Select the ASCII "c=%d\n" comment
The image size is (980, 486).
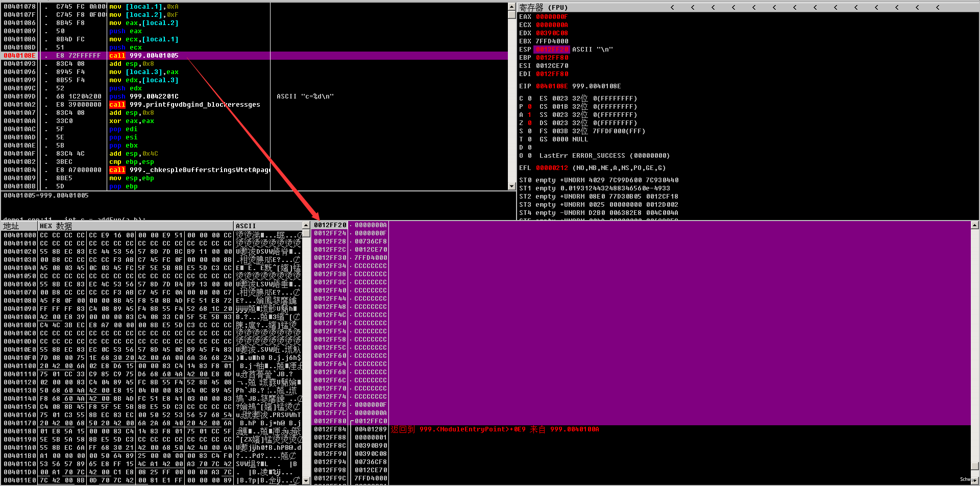pyautogui.click(x=305, y=96)
